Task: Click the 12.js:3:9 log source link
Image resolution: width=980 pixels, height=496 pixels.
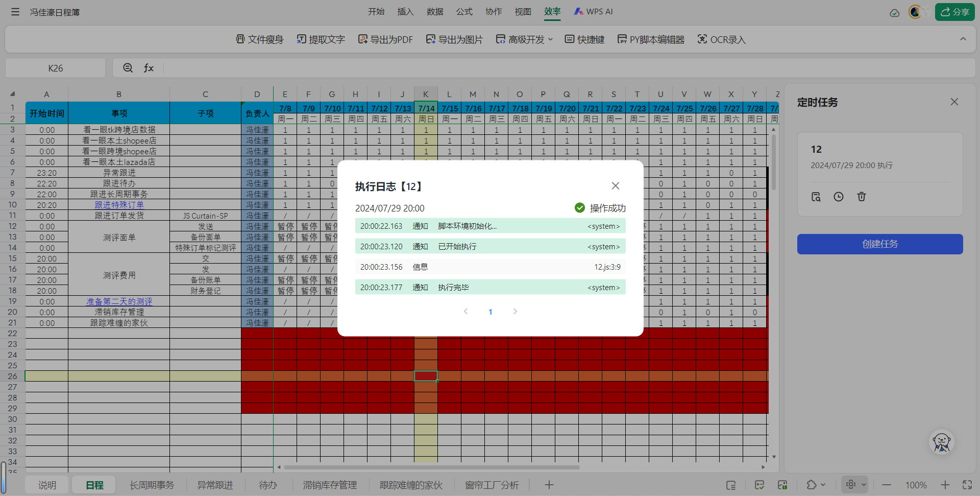Action: [x=607, y=267]
